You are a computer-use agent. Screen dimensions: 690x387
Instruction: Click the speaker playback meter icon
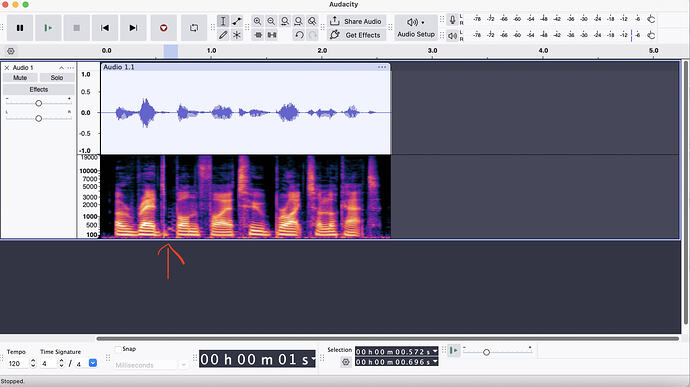pos(452,36)
